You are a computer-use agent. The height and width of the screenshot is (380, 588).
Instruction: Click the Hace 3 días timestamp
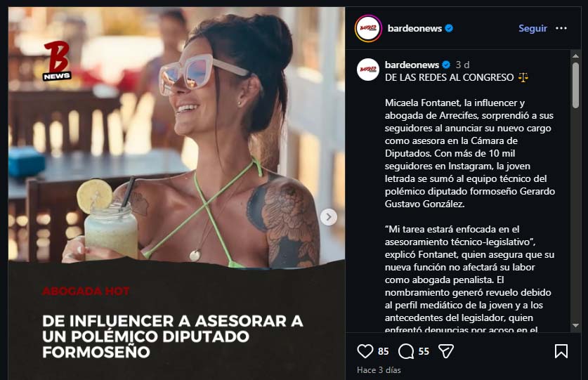(379, 370)
